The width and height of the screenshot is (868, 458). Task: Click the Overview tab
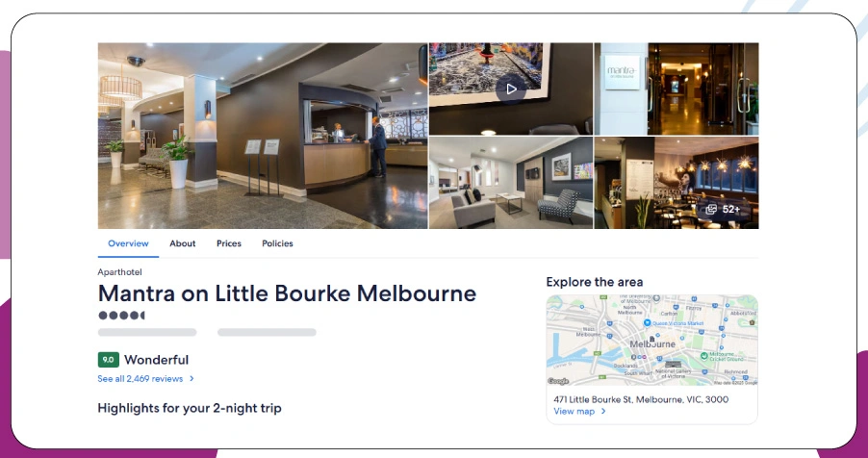point(128,243)
